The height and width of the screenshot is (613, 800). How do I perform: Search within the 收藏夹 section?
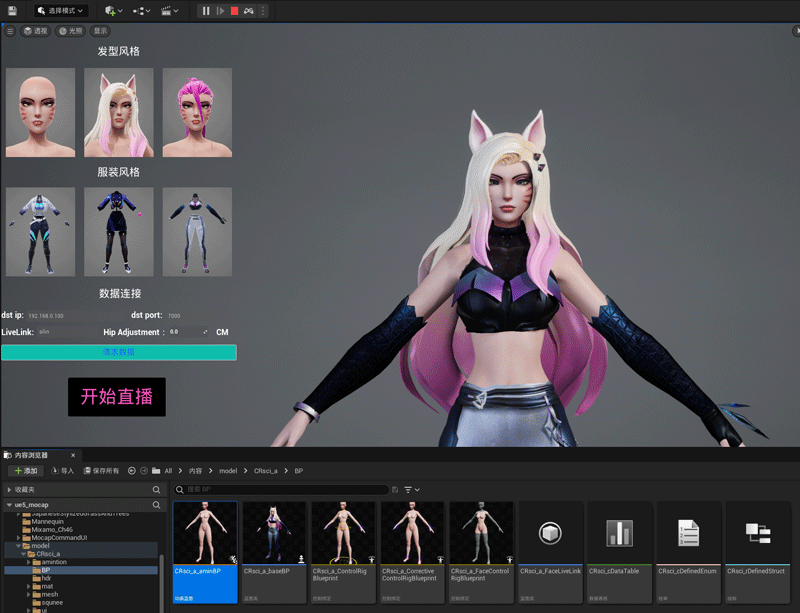[x=156, y=489]
